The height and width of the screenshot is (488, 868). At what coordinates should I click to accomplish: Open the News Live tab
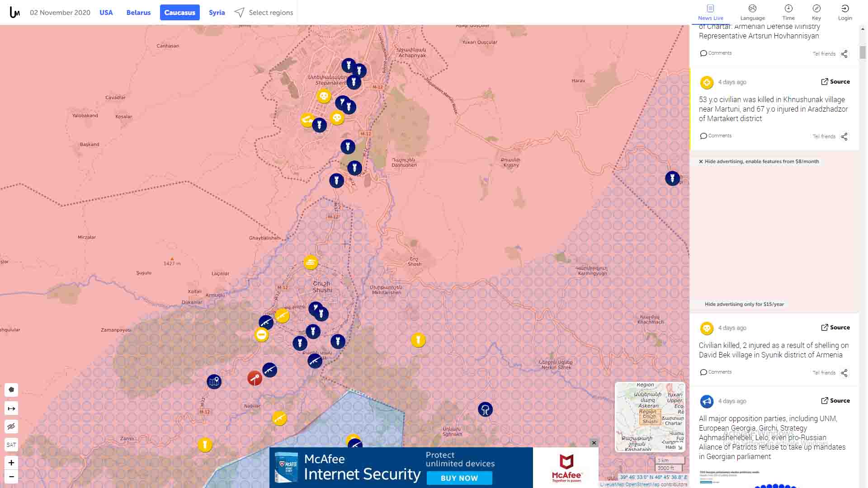click(710, 12)
